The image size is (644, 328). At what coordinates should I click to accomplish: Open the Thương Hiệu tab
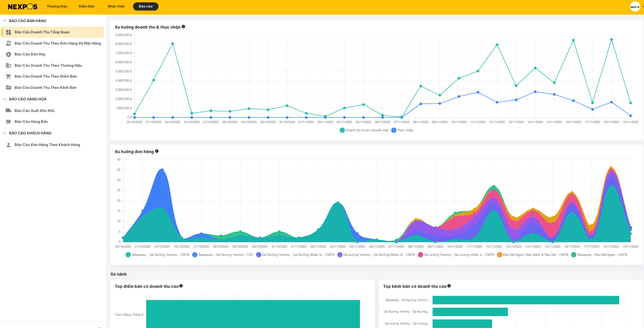click(x=57, y=6)
